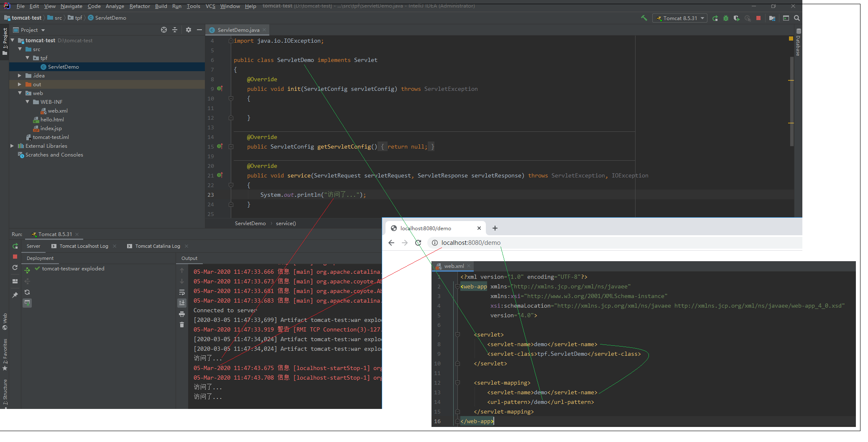Collapse the WEB-INF folder node
This screenshot has width=868, height=442.
point(28,102)
